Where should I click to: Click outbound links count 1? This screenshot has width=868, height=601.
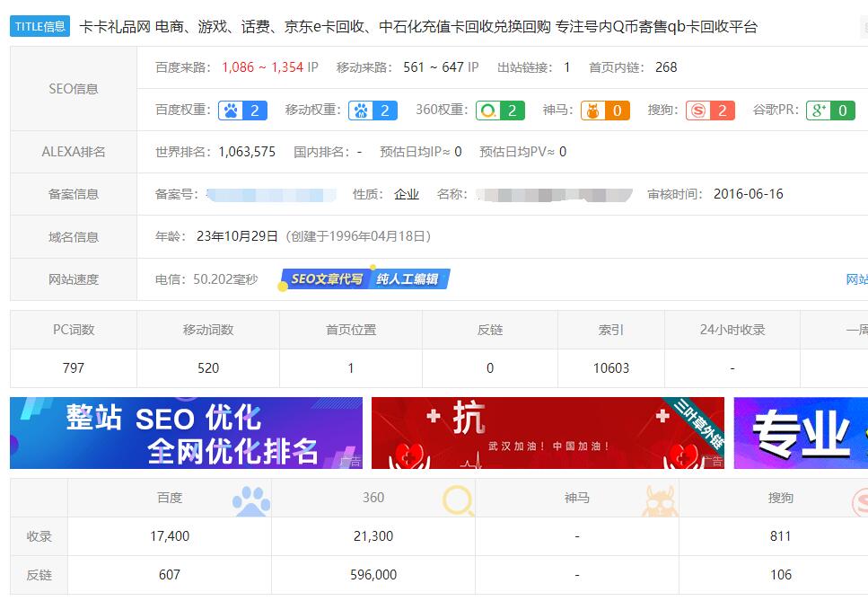(567, 67)
